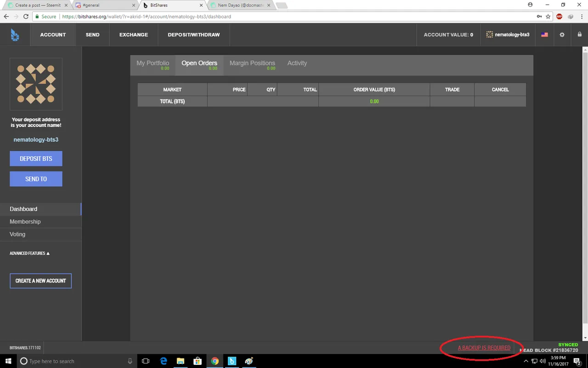Click ORDER VALUE (BTS) column header
The height and width of the screenshot is (368, 588).
374,90
